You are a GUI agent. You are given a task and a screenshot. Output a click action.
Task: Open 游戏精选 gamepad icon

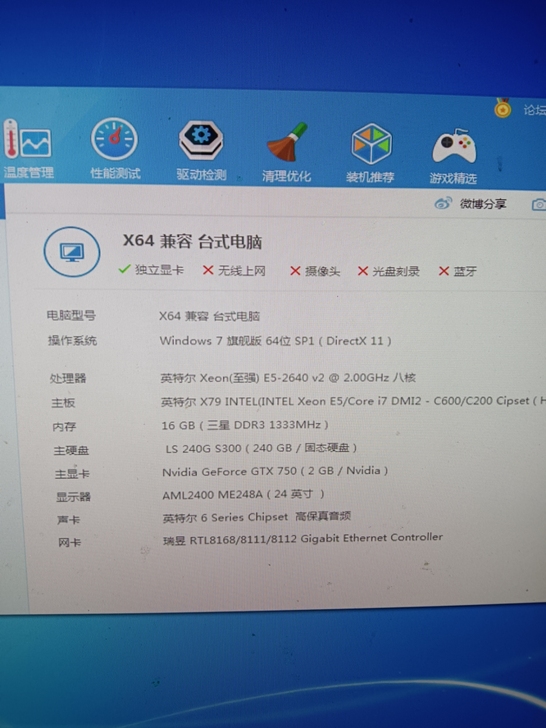pyautogui.click(x=454, y=157)
